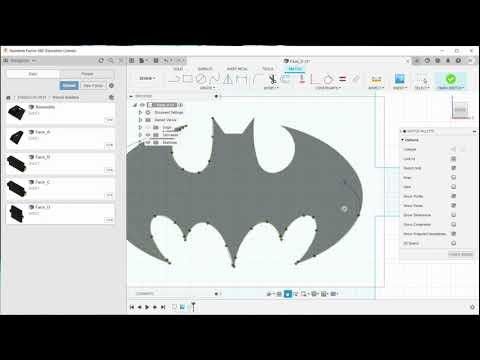
Task: Open the INSERT dropdown menu
Action: [x=400, y=88]
